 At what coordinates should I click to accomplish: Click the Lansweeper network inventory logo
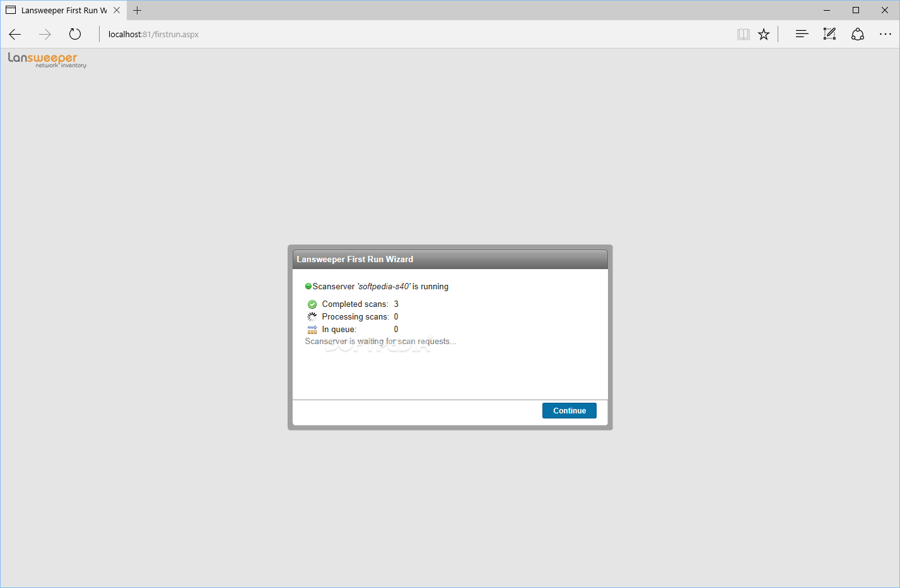click(x=47, y=60)
